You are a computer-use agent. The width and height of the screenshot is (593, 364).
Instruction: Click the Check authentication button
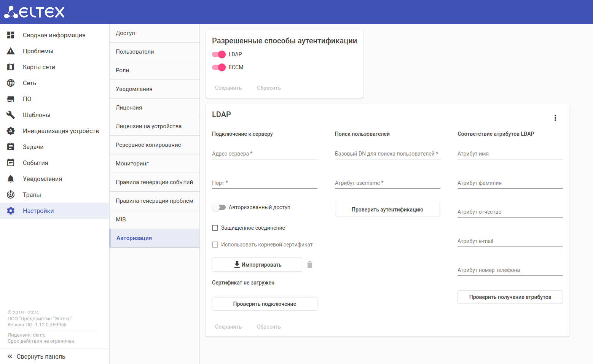click(387, 210)
